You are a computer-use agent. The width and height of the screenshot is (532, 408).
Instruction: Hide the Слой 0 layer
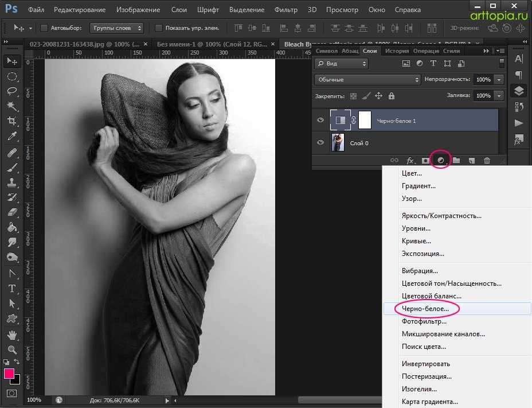tap(320, 142)
